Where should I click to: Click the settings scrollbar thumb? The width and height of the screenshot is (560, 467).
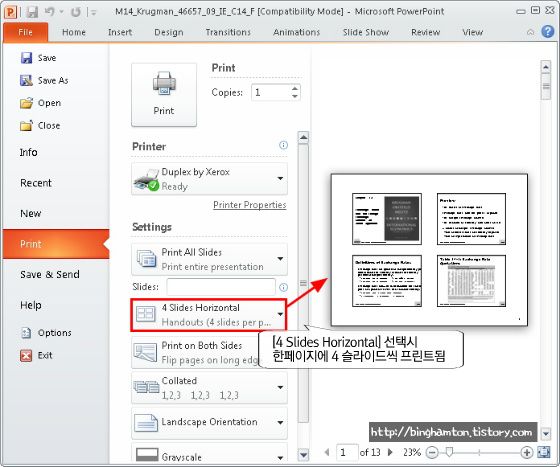[303, 283]
